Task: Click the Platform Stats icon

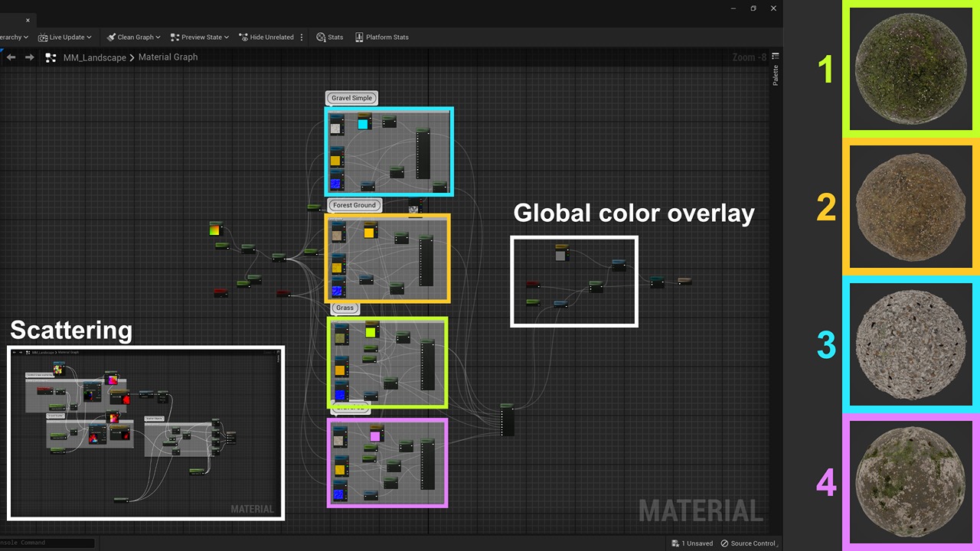Action: [x=358, y=37]
